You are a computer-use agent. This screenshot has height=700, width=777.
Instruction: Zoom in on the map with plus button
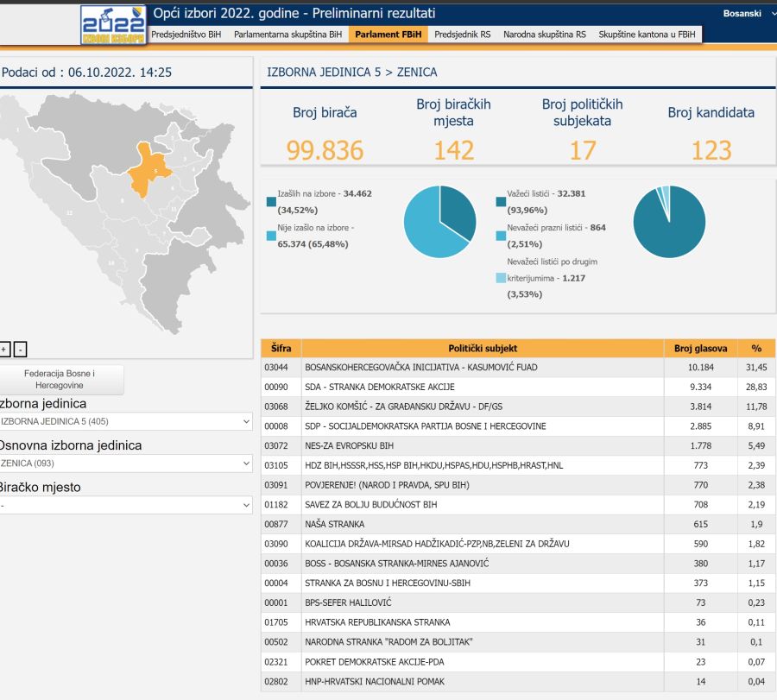(x=4, y=350)
